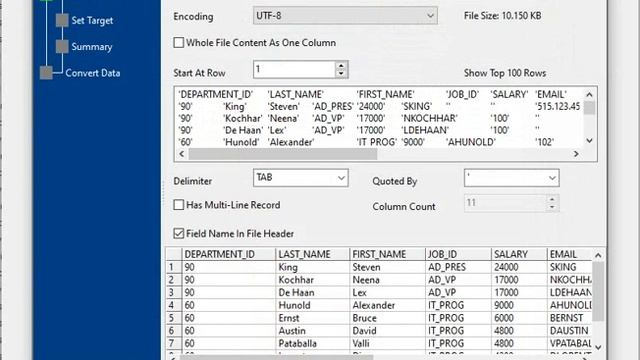The height and width of the screenshot is (360, 640).
Task: Select the cell 'De Haan' in the grid
Action: coord(313,293)
